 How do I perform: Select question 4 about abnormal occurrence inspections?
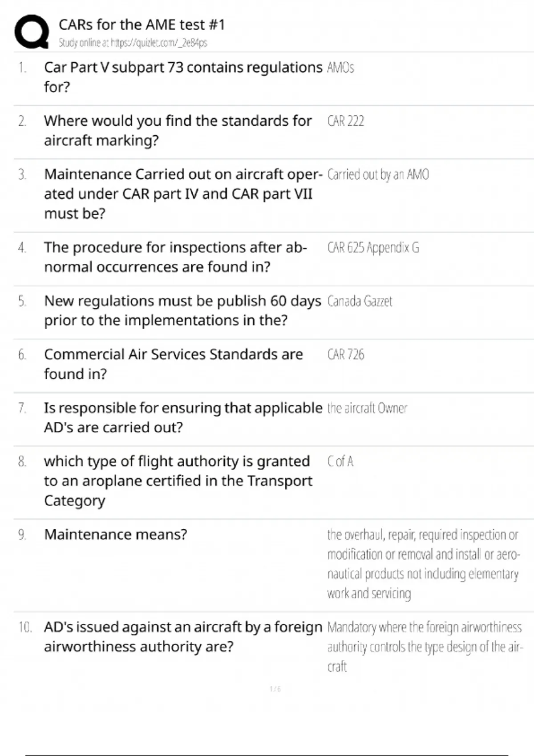point(175,257)
